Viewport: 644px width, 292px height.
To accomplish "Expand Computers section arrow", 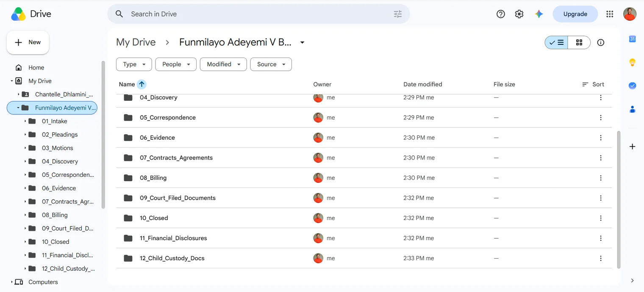I will (x=12, y=282).
